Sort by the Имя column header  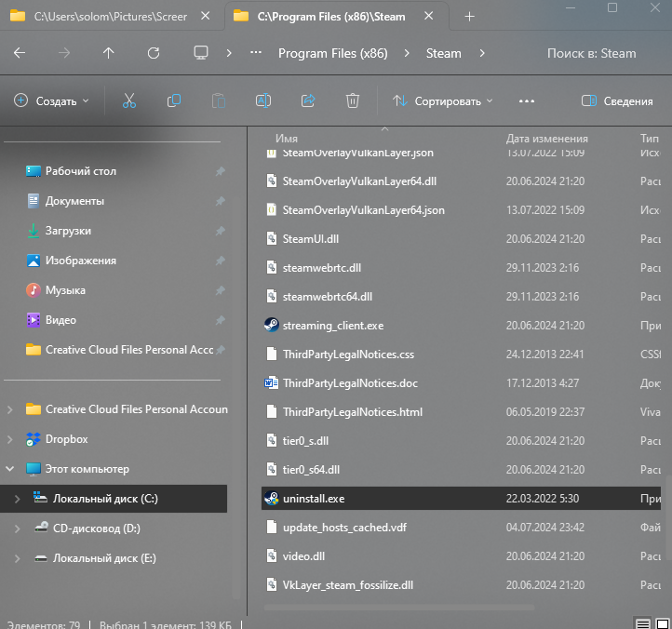coord(287,139)
